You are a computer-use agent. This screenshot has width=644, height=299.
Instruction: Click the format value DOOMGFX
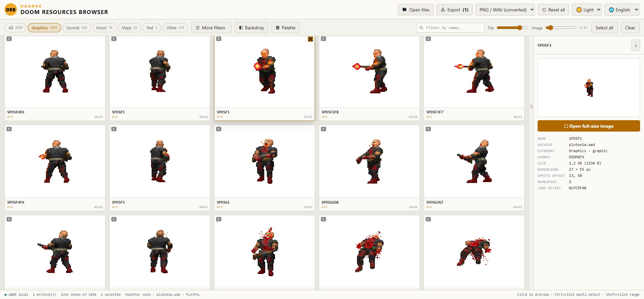[x=576, y=157]
